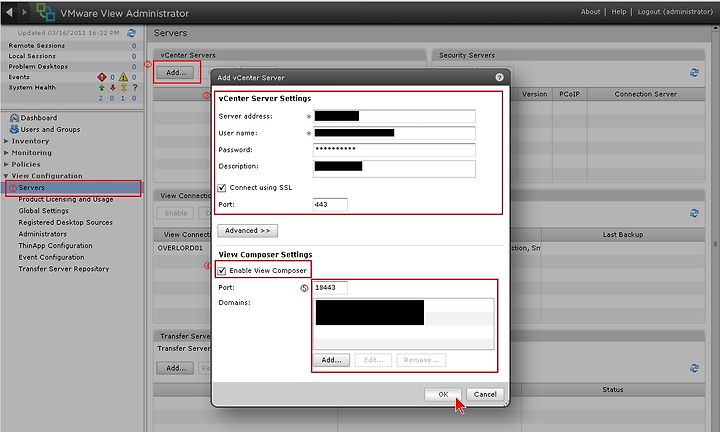Click the forward navigation arrow

[x=25, y=12]
